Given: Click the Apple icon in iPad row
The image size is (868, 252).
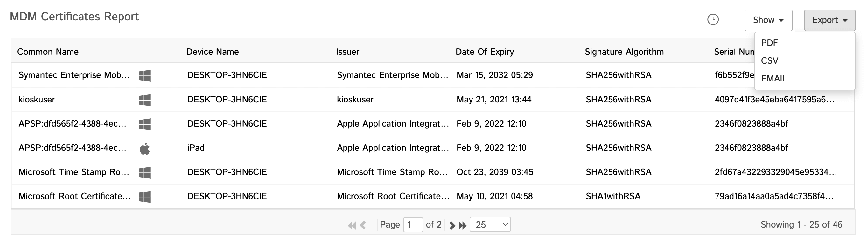Looking at the screenshot, I should pos(144,148).
